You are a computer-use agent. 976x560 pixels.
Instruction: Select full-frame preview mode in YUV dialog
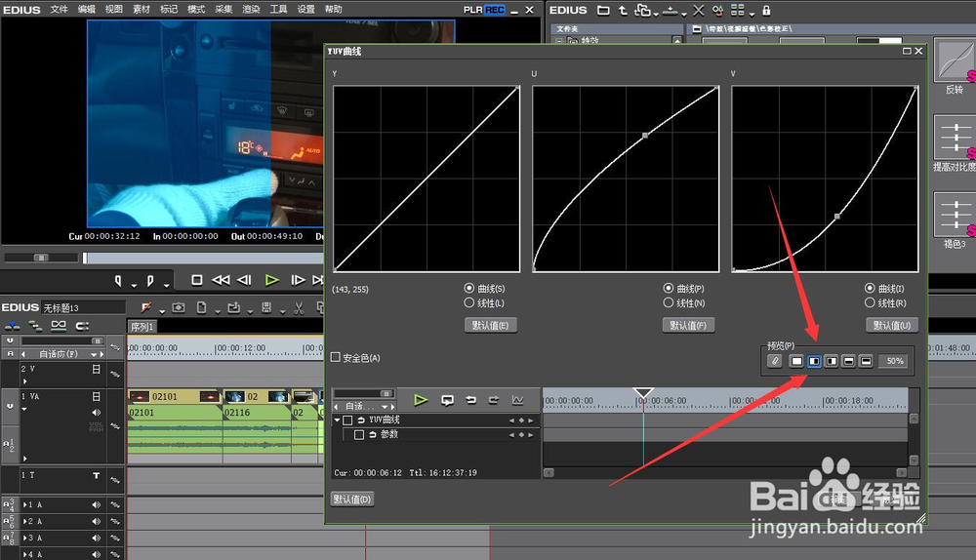pos(796,361)
